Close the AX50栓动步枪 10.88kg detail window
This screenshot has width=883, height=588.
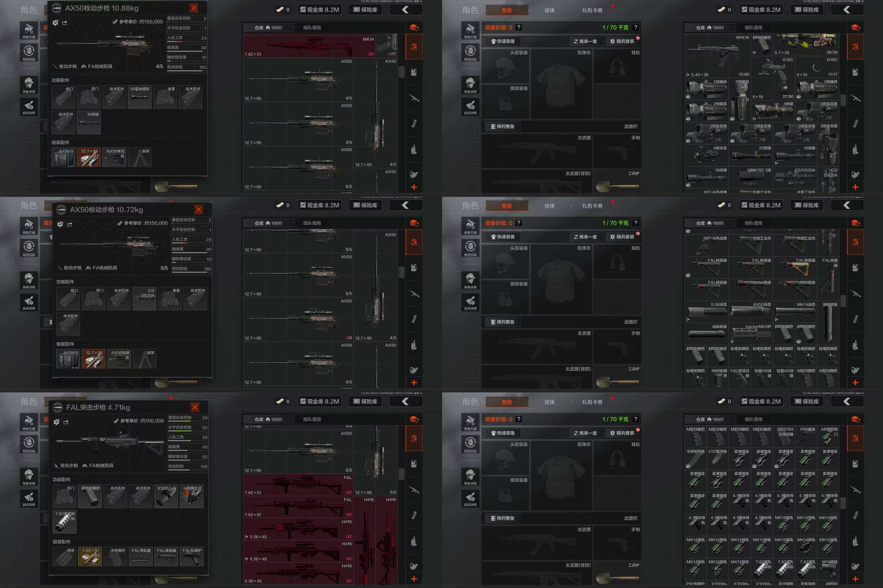coord(194,8)
